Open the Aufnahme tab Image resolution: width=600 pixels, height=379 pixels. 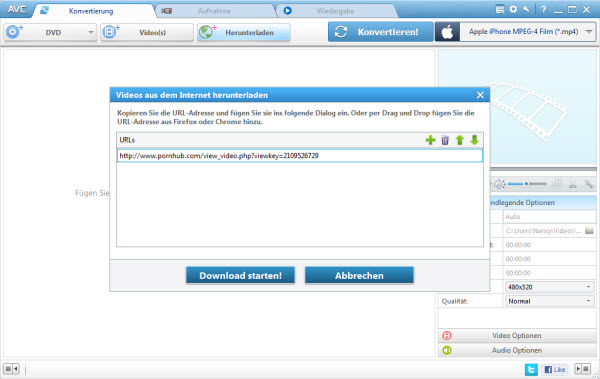pos(214,11)
